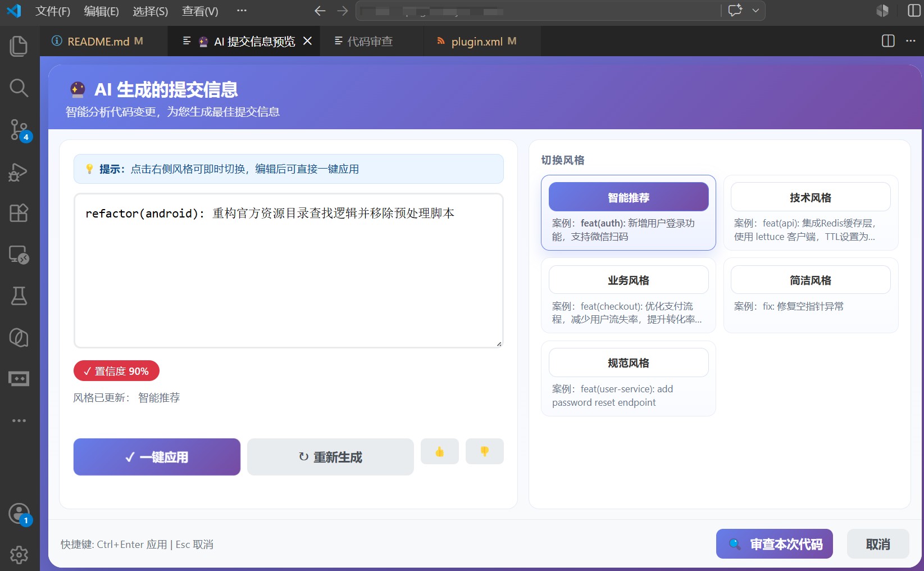Open the 选择(S) menu
Image resolution: width=924 pixels, height=571 pixels.
(150, 11)
